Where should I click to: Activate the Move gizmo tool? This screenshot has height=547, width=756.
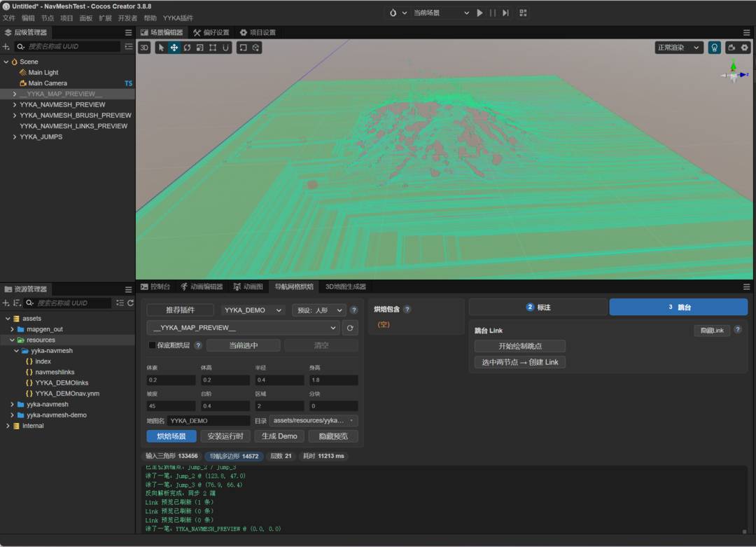tap(174, 48)
